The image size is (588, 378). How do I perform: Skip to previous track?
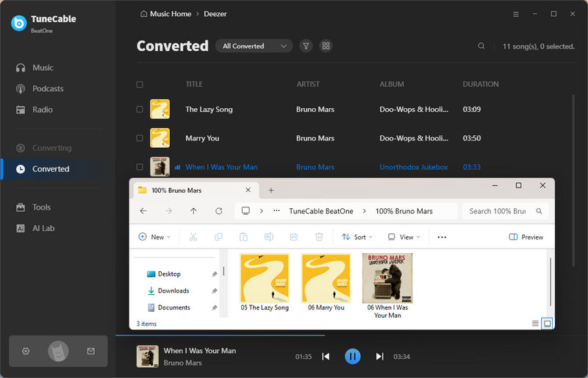[x=326, y=356]
